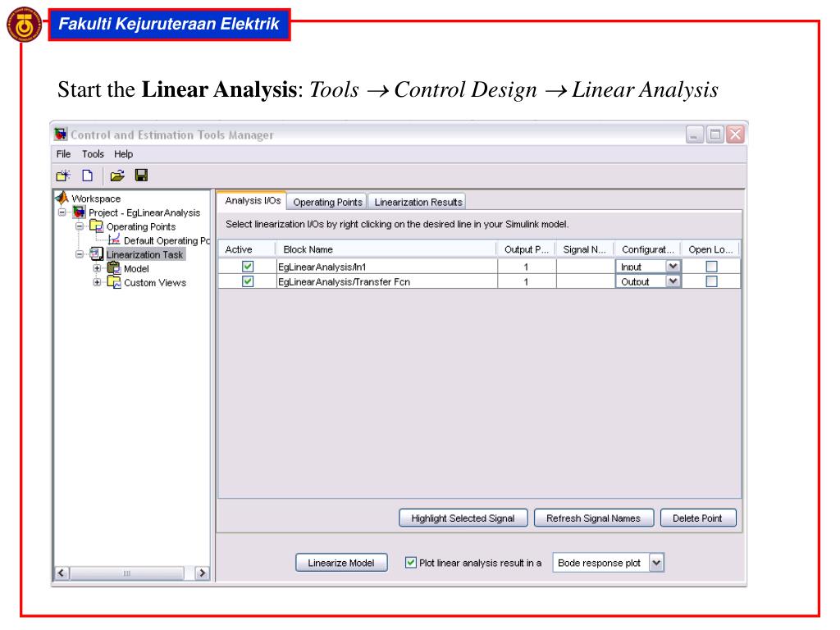Expand the Custom Views tree node
The height and width of the screenshot is (630, 840).
(x=97, y=282)
